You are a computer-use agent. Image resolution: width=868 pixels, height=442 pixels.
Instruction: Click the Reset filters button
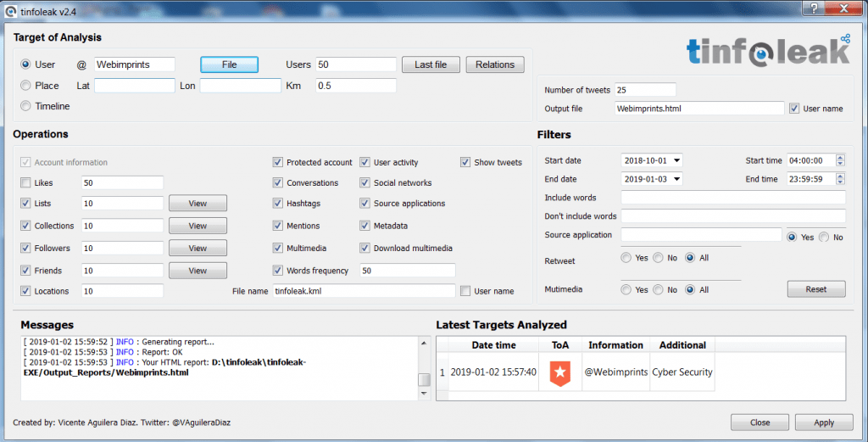[x=816, y=289]
